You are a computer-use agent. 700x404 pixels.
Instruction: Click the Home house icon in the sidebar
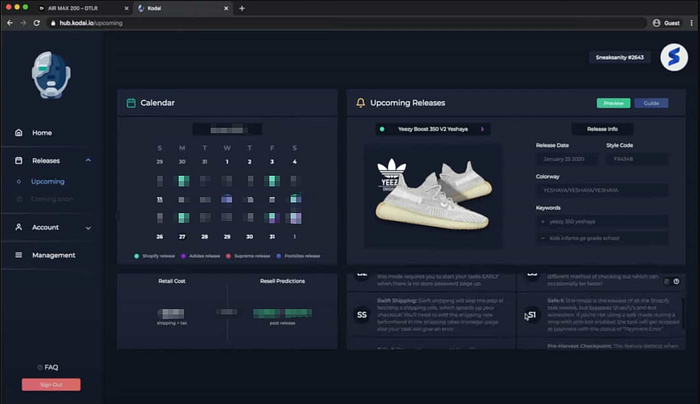point(19,133)
